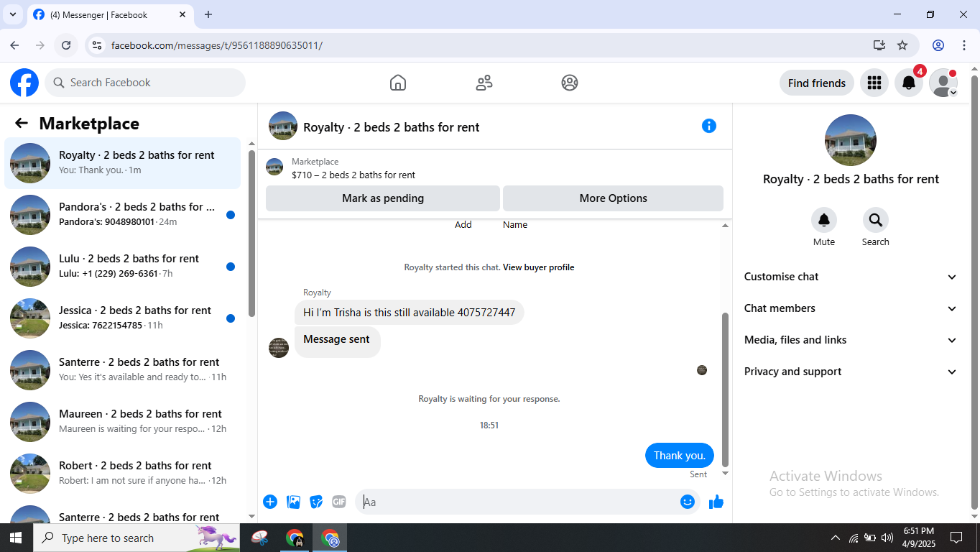The width and height of the screenshot is (980, 552).
Task: Open the Friends icon in top navigation
Action: coord(484,83)
